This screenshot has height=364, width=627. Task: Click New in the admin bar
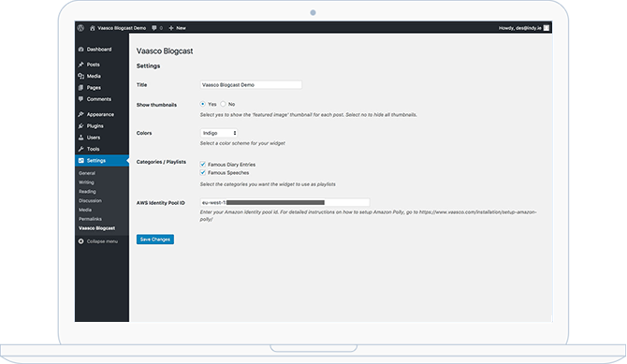(x=182, y=28)
